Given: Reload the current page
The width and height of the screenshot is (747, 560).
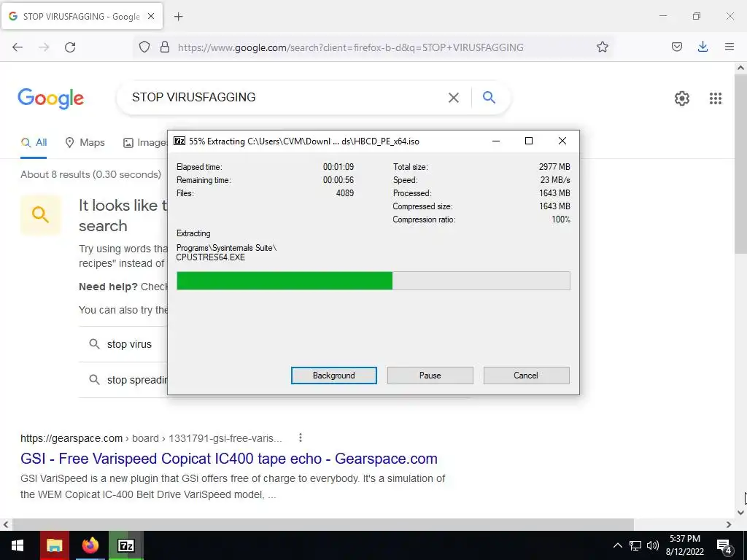Looking at the screenshot, I should point(70,47).
